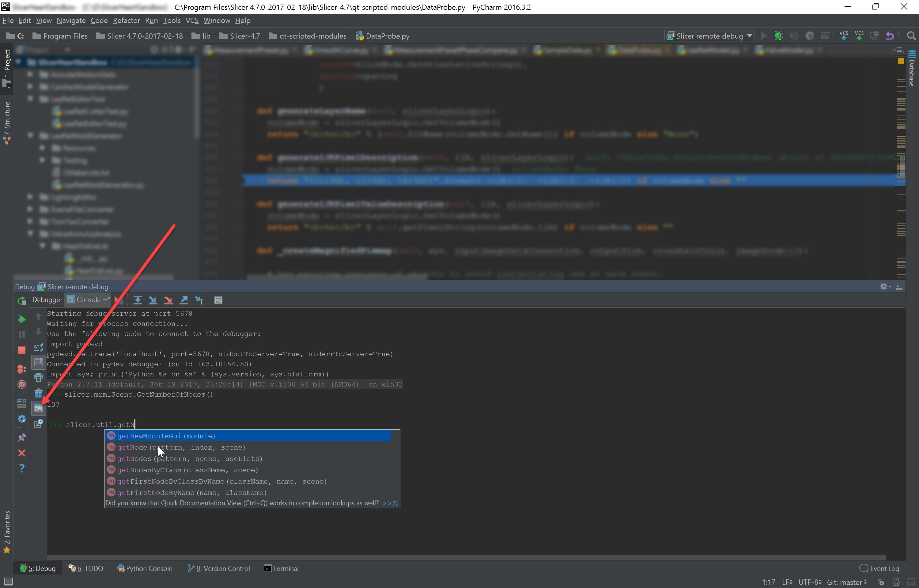Click the Resume Program green arrow

22,319
